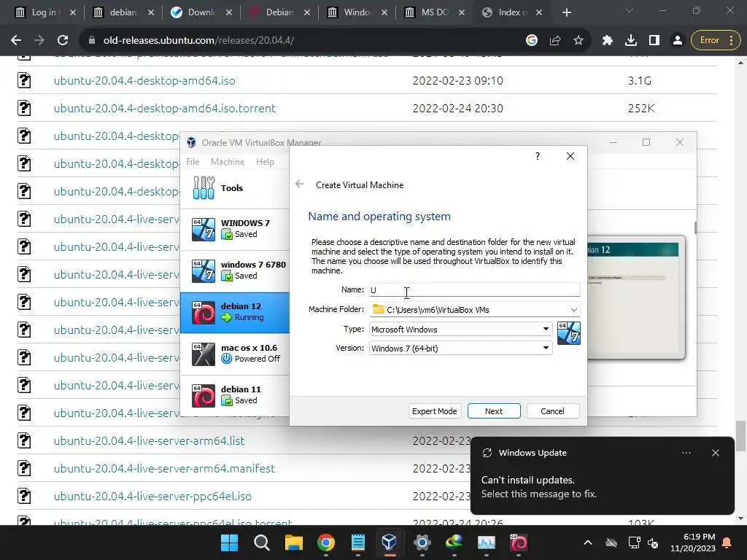Open the Machine menu in VirtualBox Manager
Screen dimensions: 747x560
coord(228,162)
